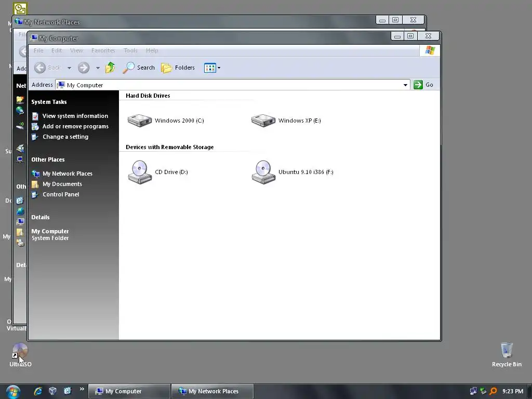The height and width of the screenshot is (399, 532).
Task: Click the Windows 2000 (C:) label text
Action: (179, 121)
